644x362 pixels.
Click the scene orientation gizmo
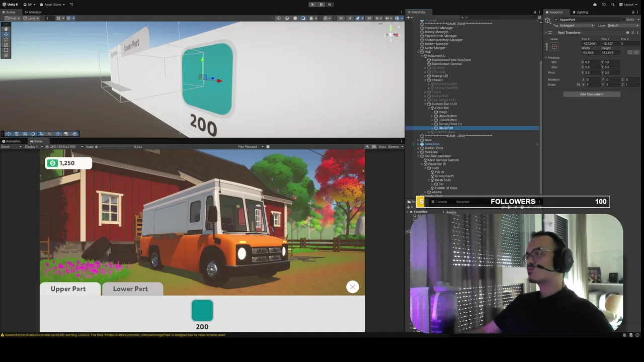392,34
